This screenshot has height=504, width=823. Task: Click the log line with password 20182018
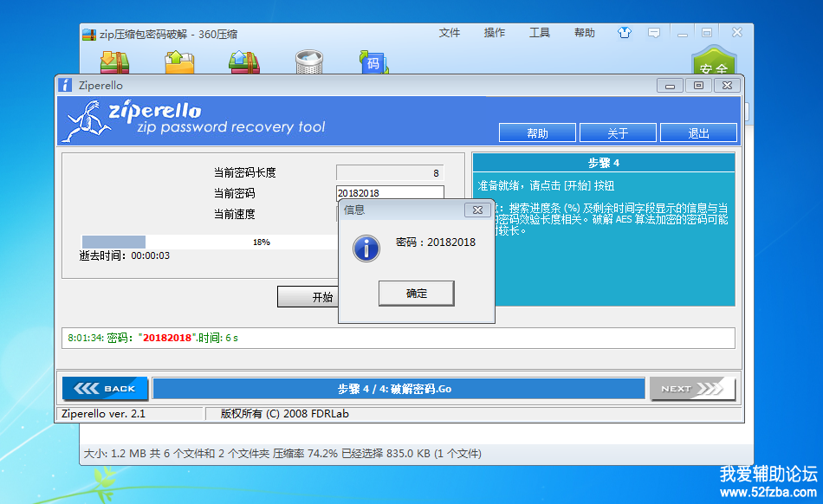pyautogui.click(x=152, y=338)
